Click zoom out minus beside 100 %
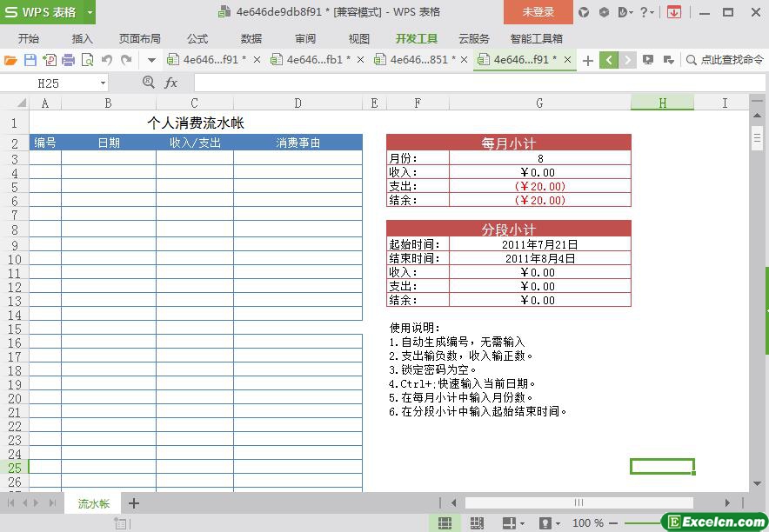The width and height of the screenshot is (769, 532). pos(615,522)
